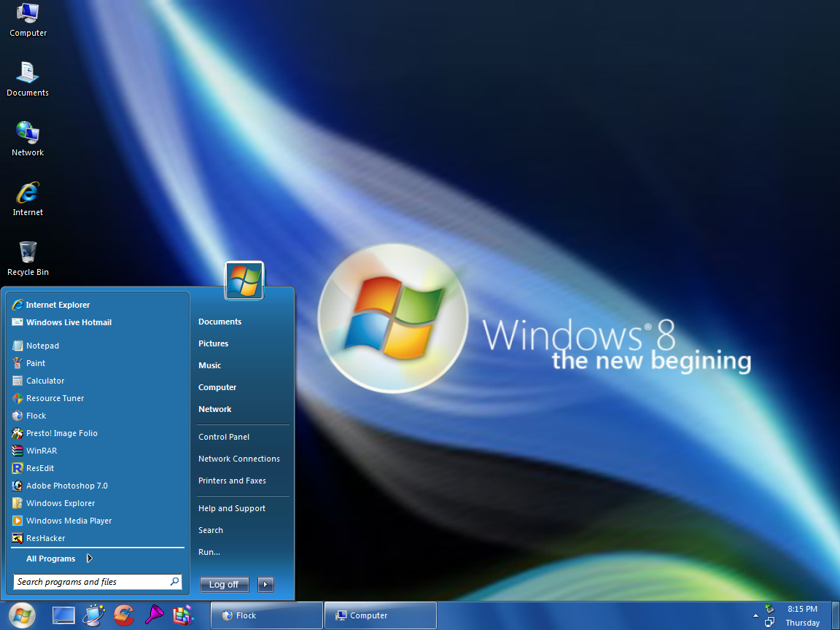The height and width of the screenshot is (630, 840).
Task: Click the Log off button
Action: coord(224,584)
